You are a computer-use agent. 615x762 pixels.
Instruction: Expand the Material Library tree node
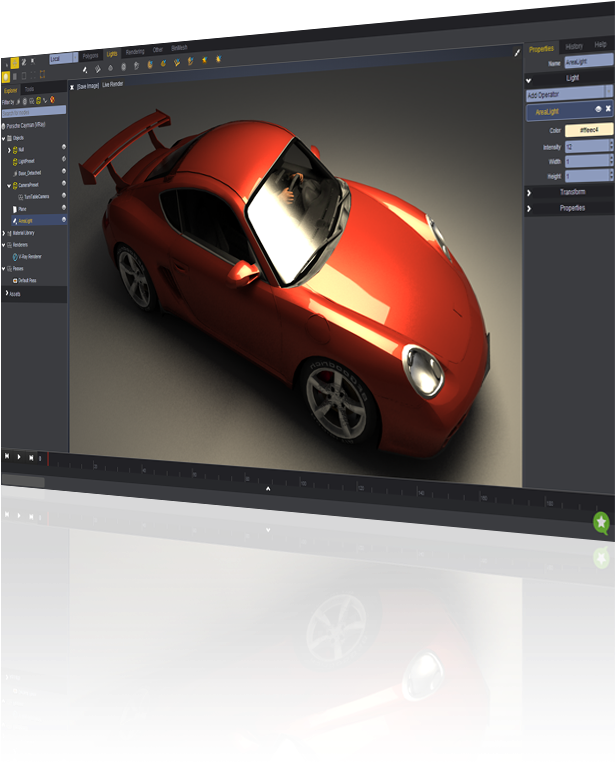pos(4,232)
